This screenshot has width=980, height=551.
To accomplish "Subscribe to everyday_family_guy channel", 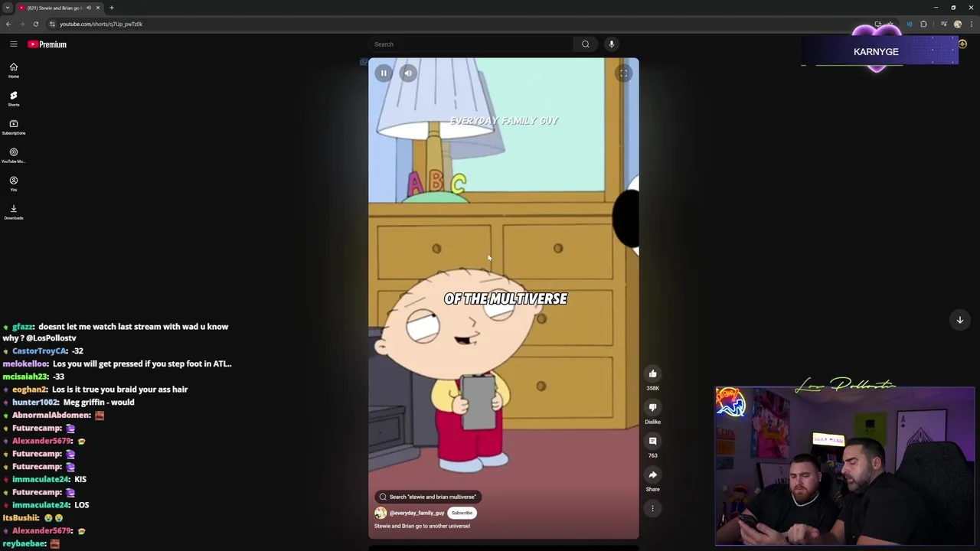I will 462,513.
